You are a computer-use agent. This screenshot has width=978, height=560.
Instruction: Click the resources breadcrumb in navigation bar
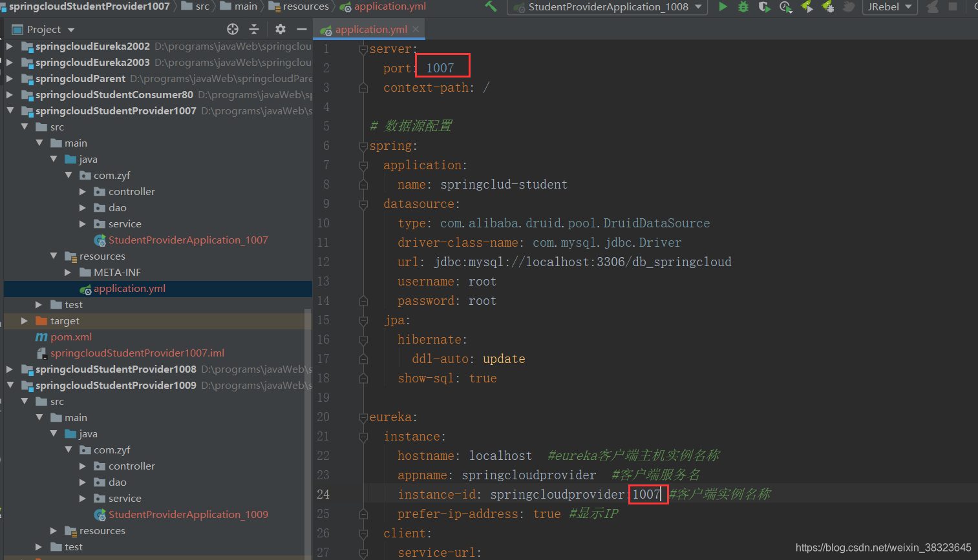tap(299, 6)
